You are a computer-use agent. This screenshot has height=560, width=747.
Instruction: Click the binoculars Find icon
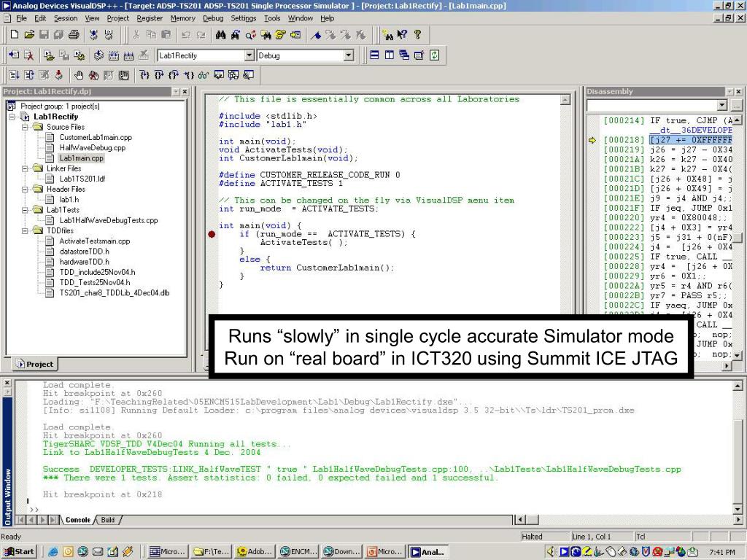(x=220, y=35)
